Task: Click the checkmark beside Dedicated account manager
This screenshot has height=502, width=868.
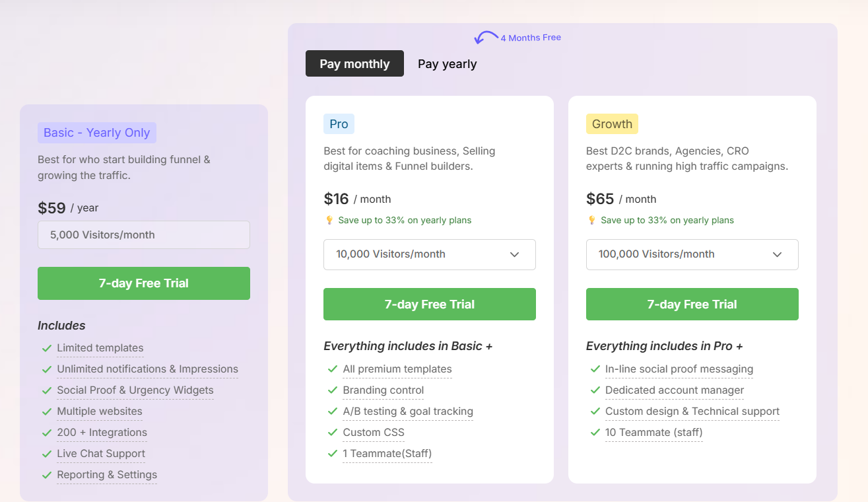Action: tap(595, 390)
